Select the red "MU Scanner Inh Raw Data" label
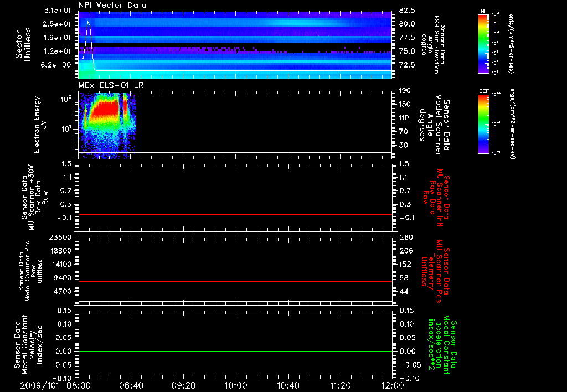The width and height of the screenshot is (567, 392). pos(436,197)
